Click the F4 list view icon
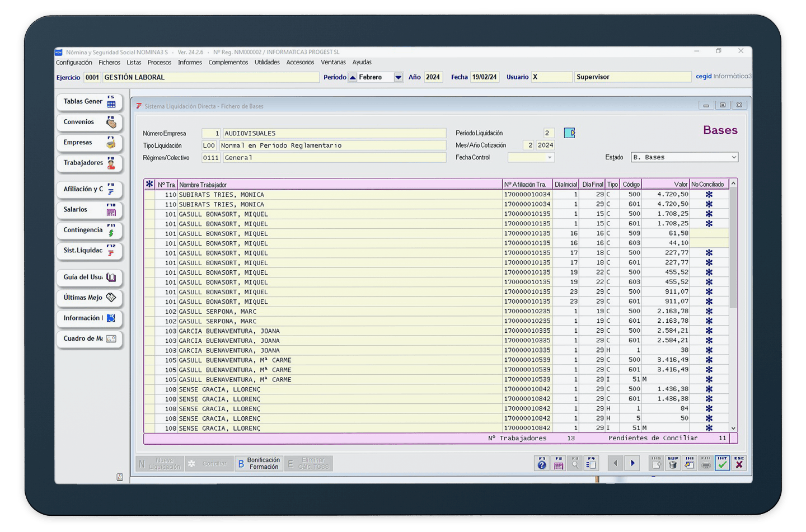The width and height of the screenshot is (806, 532). click(x=591, y=463)
